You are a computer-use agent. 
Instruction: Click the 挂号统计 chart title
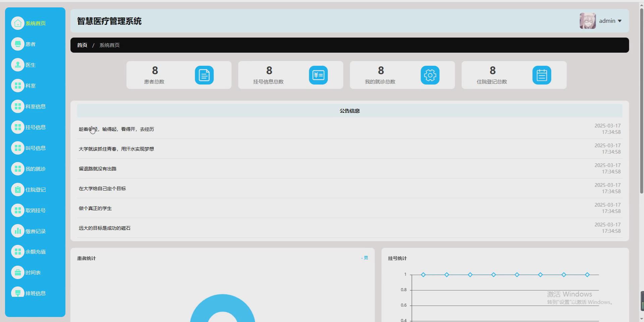397,258
